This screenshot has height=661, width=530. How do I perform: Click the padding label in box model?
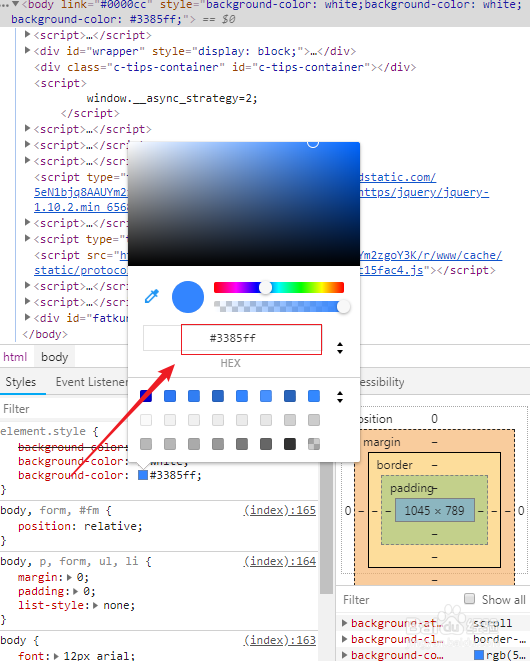pyautogui.click(x=412, y=488)
